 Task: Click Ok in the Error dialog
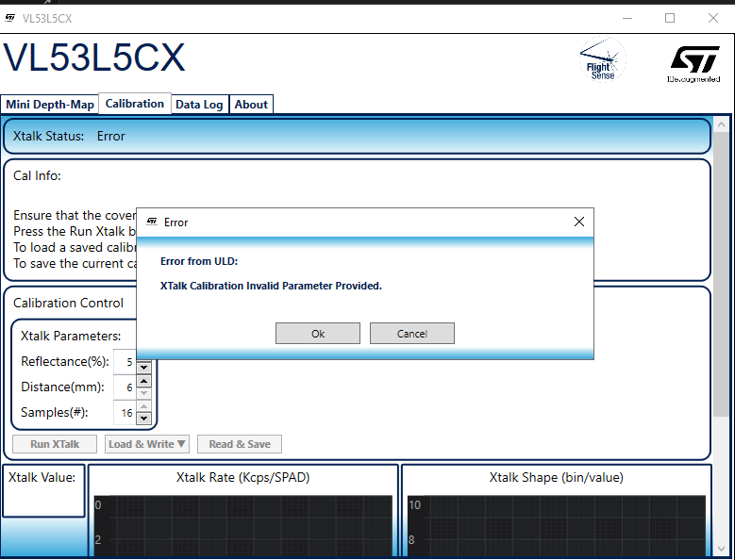point(318,334)
